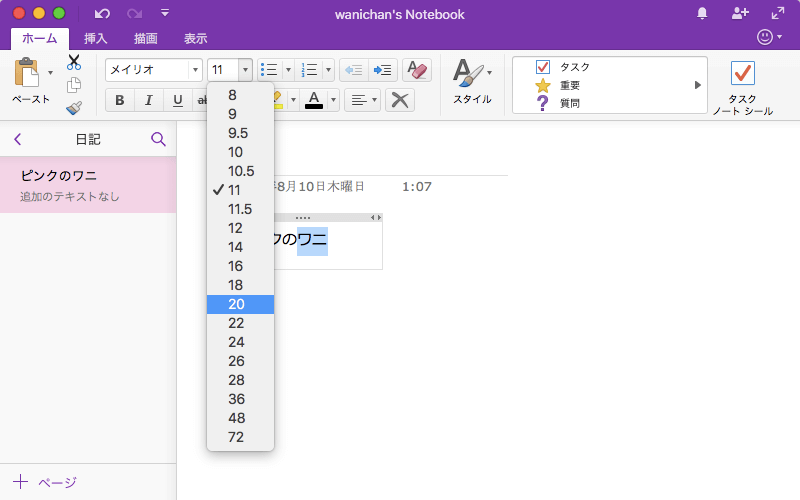The height and width of the screenshot is (500, 800).
Task: Switch to the 表示 tab
Action: pyautogui.click(x=195, y=38)
